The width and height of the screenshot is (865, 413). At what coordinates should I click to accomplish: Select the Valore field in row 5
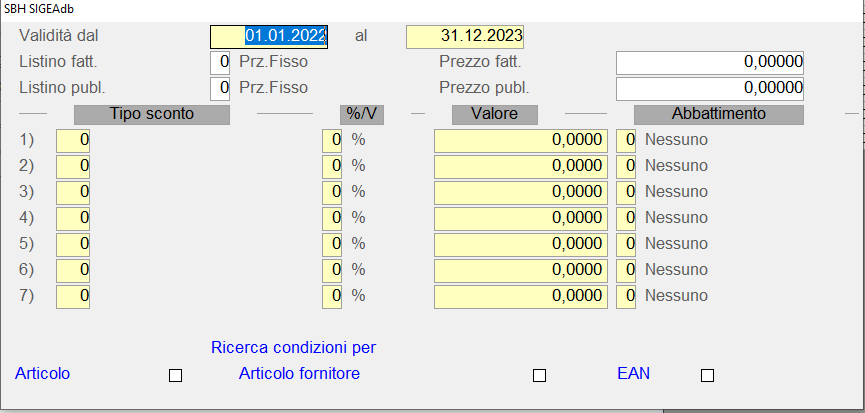coord(520,244)
